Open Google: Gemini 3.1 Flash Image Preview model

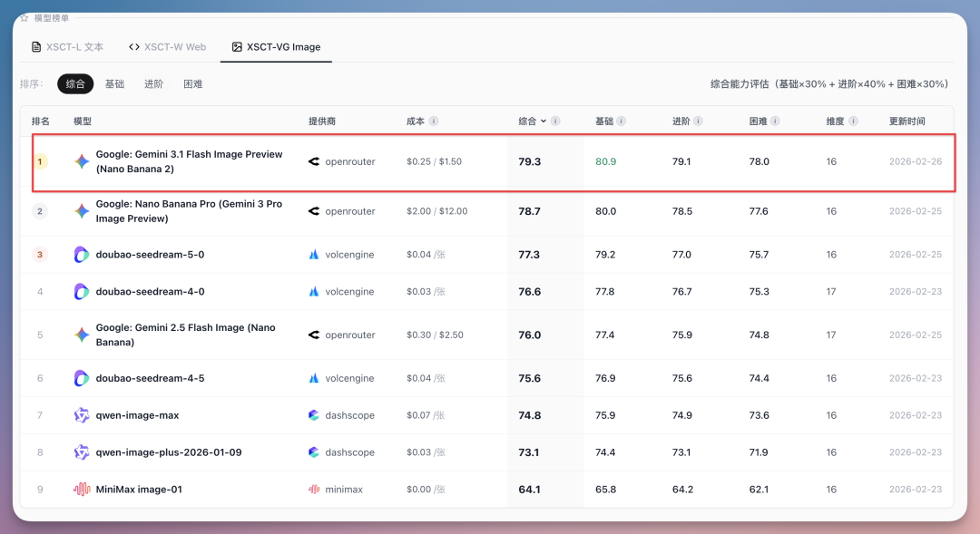point(189,161)
